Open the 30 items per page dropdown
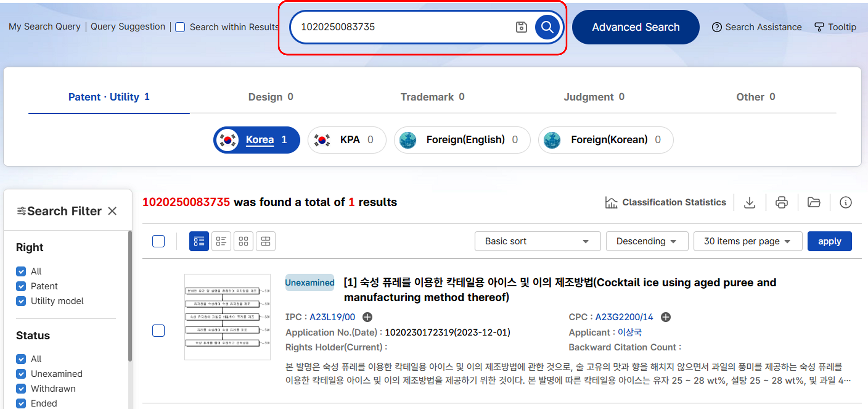The width and height of the screenshot is (868, 409). (747, 241)
